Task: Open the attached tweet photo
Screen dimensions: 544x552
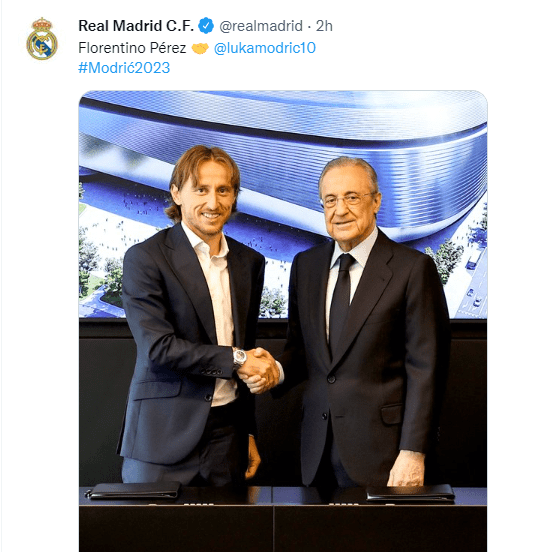Action: 283,321
